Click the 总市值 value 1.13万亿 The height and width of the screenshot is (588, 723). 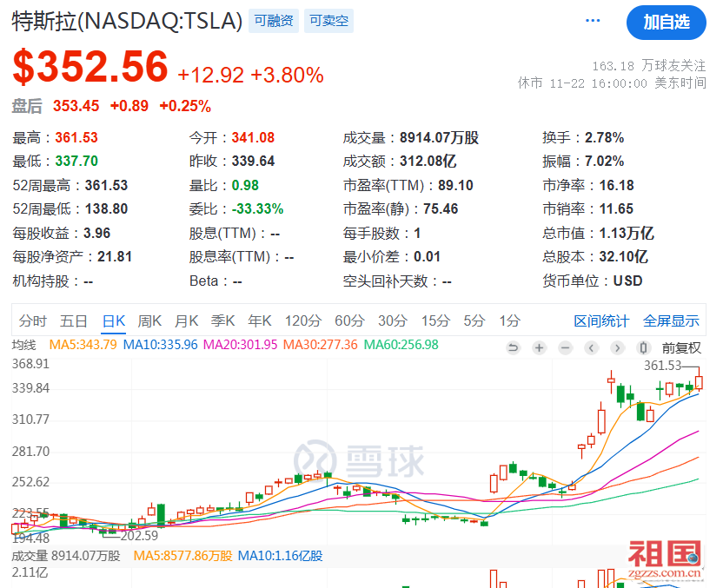627,234
